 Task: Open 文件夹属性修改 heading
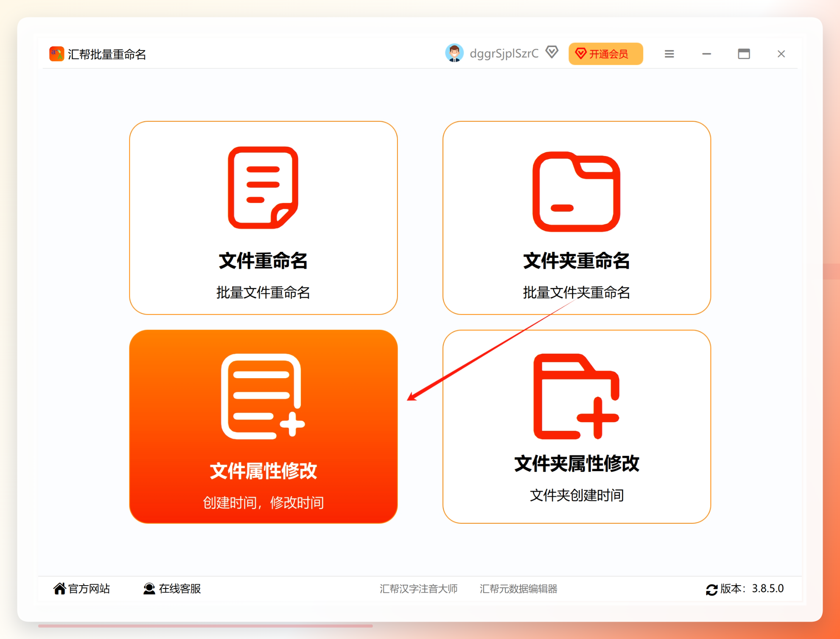(576, 463)
